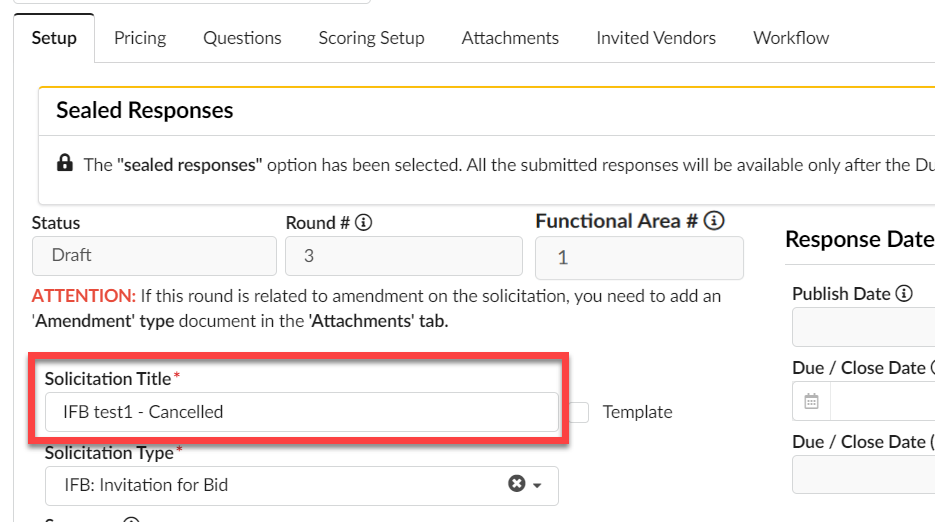
Task: Go to the Scoring Setup tab
Action: 371,38
